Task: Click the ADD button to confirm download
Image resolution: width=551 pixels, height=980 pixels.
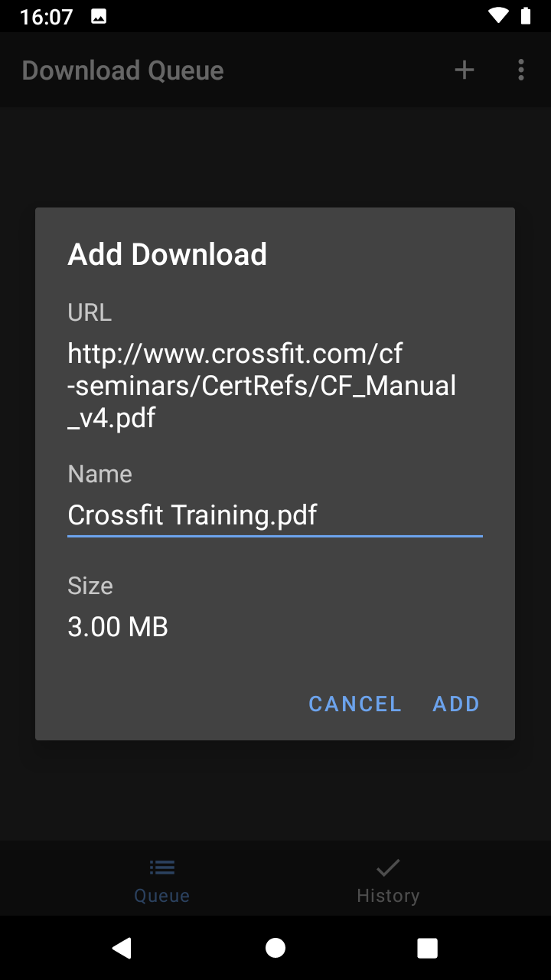Action: (456, 704)
